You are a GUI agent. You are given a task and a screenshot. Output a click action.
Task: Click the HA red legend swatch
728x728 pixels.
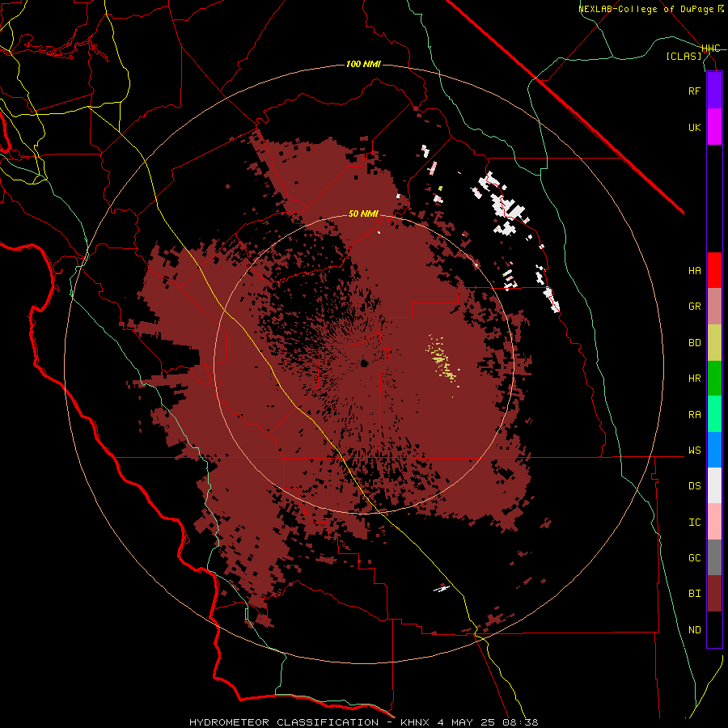[x=714, y=270]
